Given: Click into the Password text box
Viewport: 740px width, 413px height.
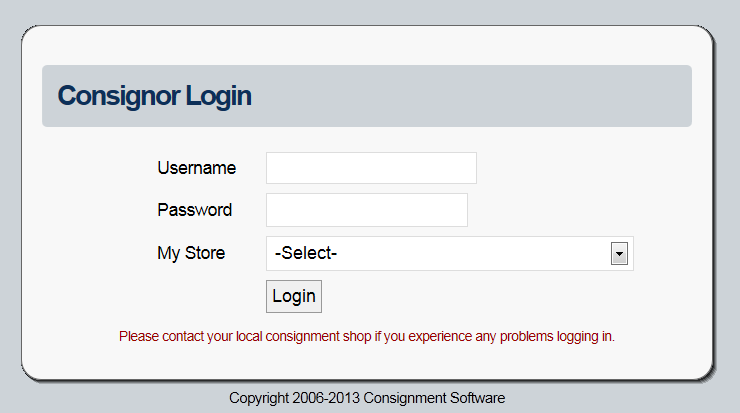Looking at the screenshot, I should coord(366,210).
